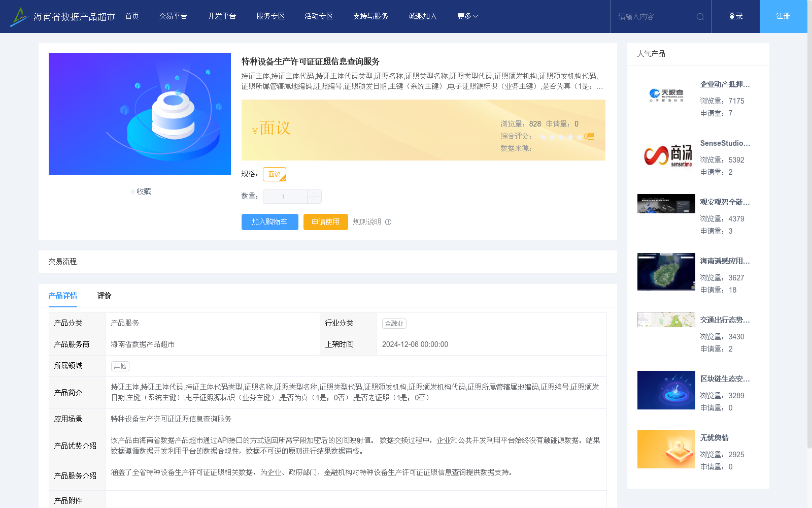This screenshot has height=508, width=812.
Task: Select the 面议 specification option
Action: tap(275, 174)
